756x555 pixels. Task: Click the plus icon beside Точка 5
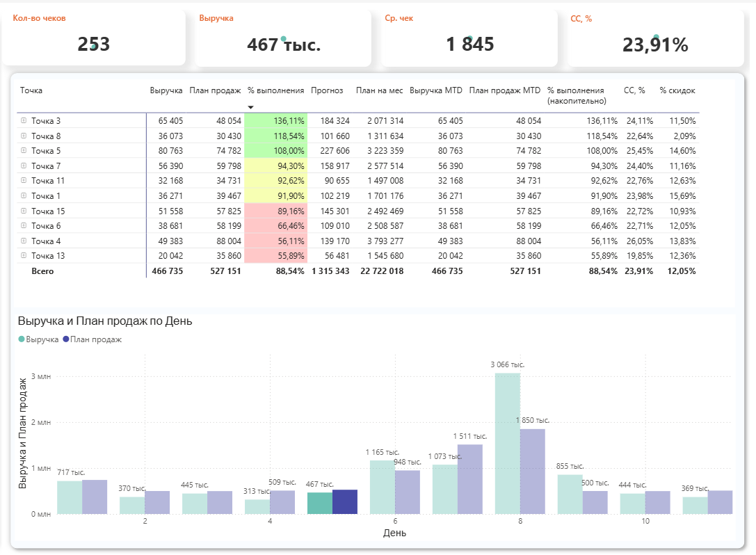point(24,151)
